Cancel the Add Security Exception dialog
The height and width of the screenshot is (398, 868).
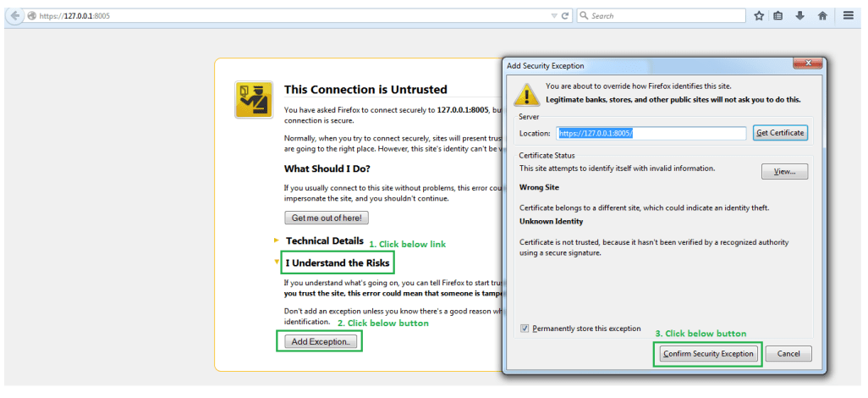[788, 354]
